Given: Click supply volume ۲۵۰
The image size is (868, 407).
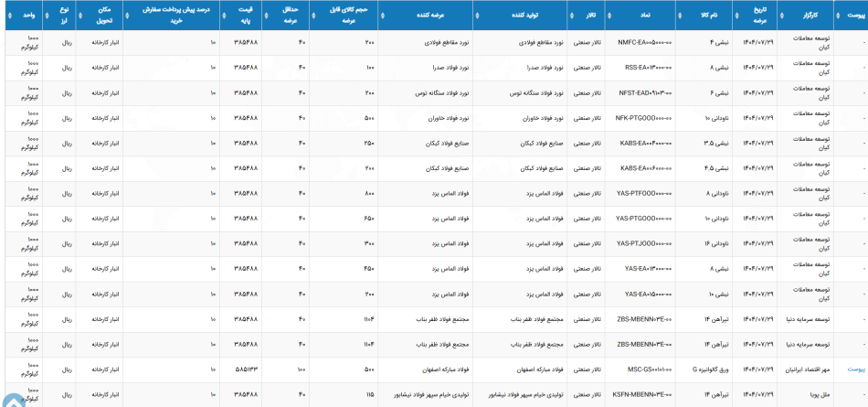Looking at the screenshot, I should click(370, 143).
